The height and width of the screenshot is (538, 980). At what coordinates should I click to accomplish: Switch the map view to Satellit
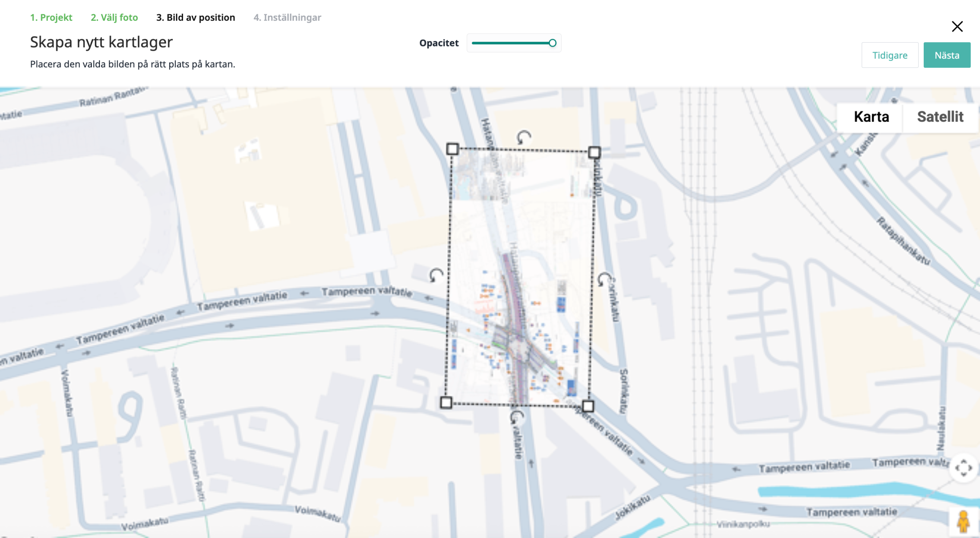940,117
